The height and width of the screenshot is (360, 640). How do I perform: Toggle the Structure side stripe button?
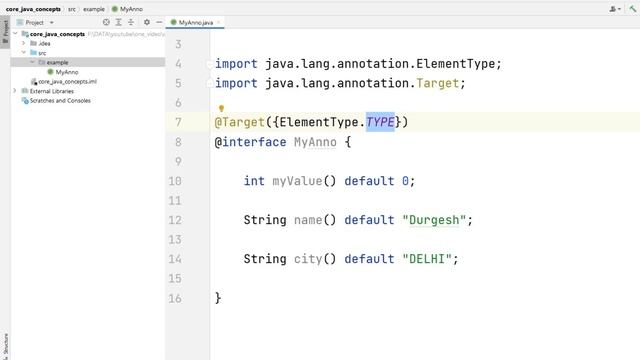click(x=5, y=346)
